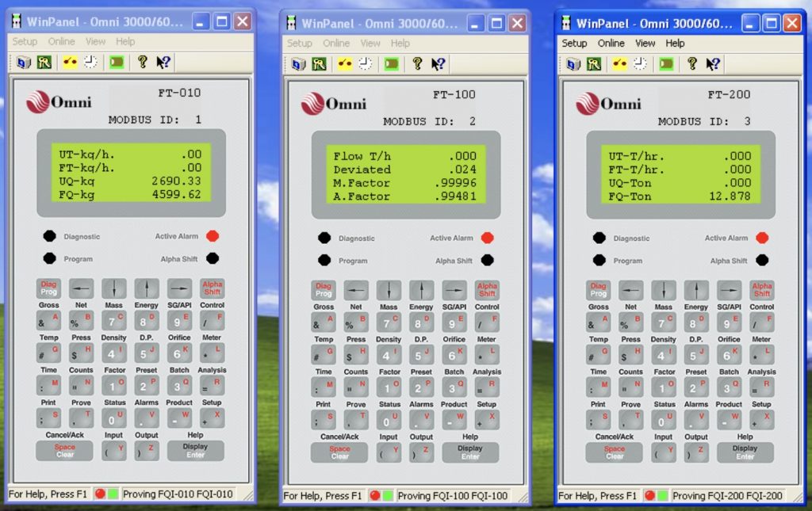Activate the arrow context-help icon in FT-100 window

pos(438,64)
